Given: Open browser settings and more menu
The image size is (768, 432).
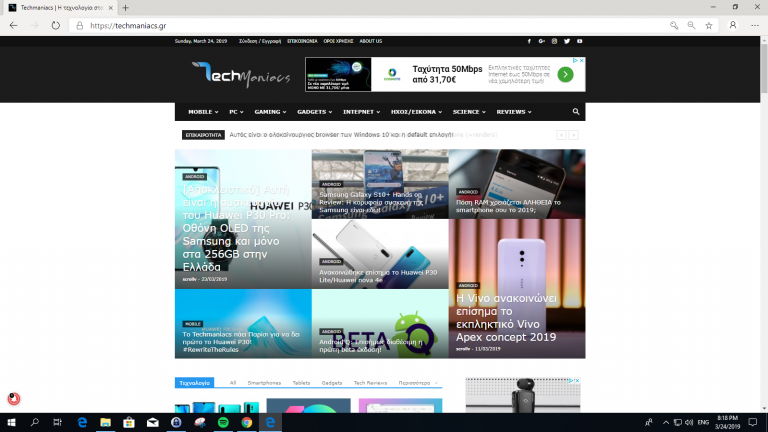Looking at the screenshot, I should pos(755,25).
